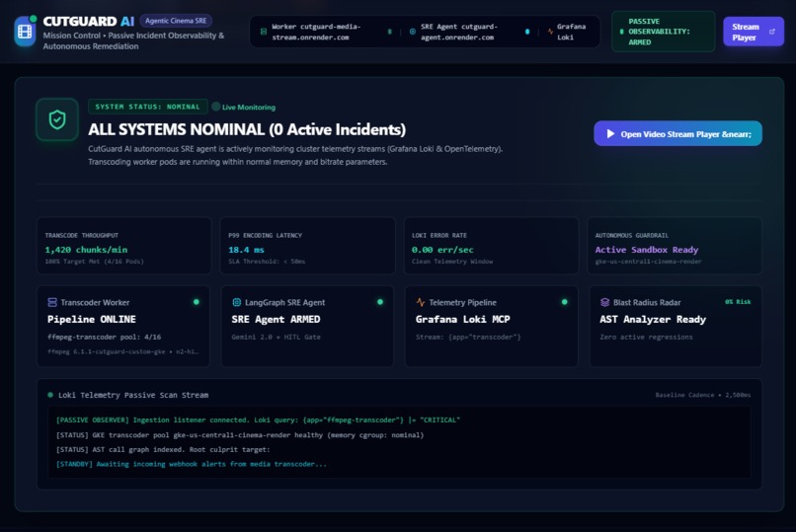
Task: Click Worker cutguard-media-stream.onrender.com link
Action: click(316, 32)
